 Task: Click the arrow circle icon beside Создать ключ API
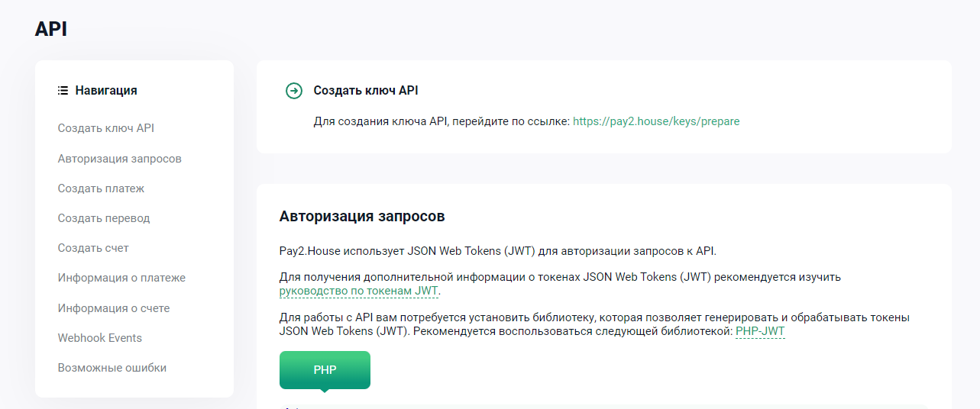tap(293, 91)
